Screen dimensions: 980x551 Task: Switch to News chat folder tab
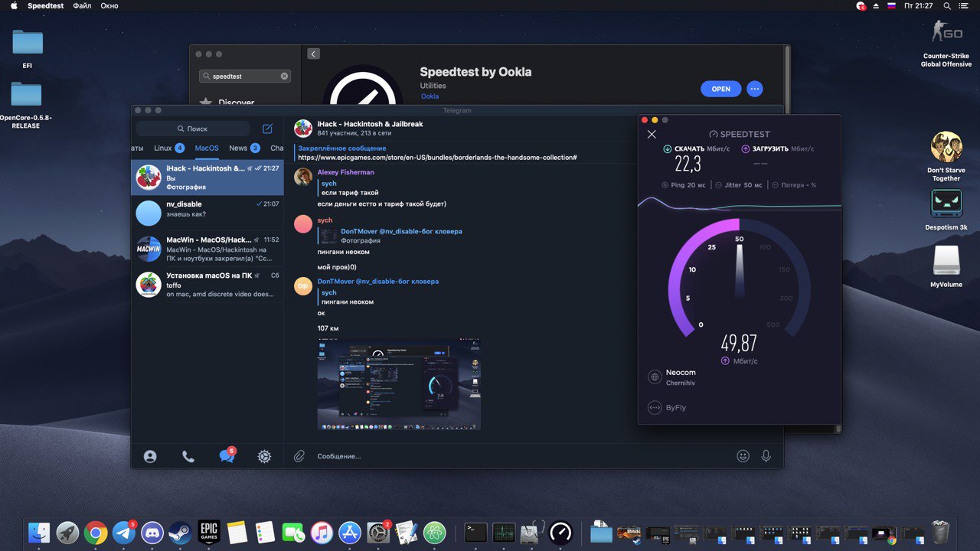pos(244,148)
